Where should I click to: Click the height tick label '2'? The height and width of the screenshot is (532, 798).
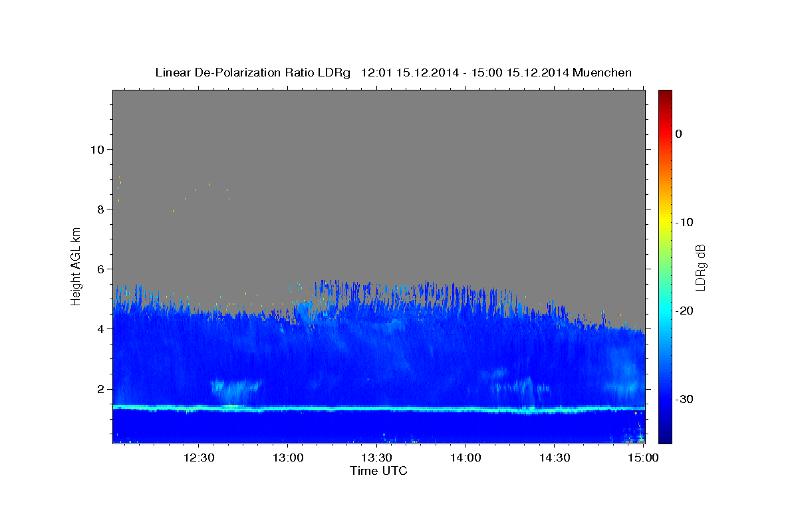(100, 389)
